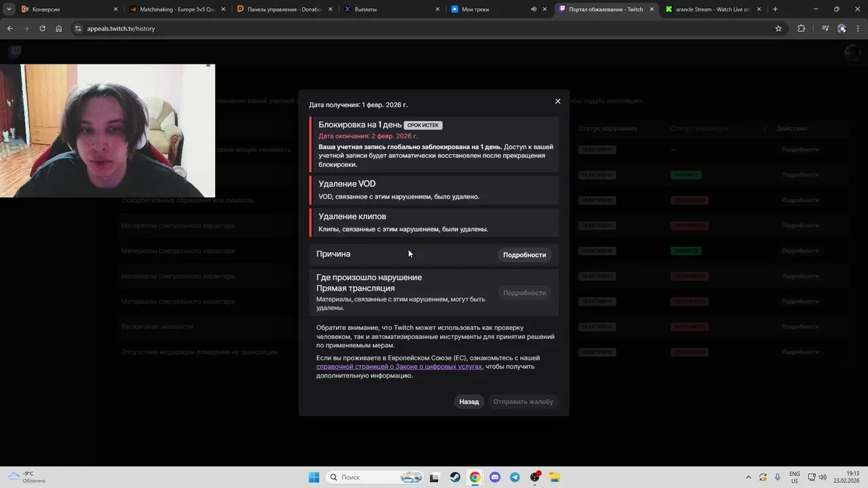Image resolution: width=868 pixels, height=488 pixels.
Task: Click the Статус нарушения column header
Action: [x=608, y=128]
